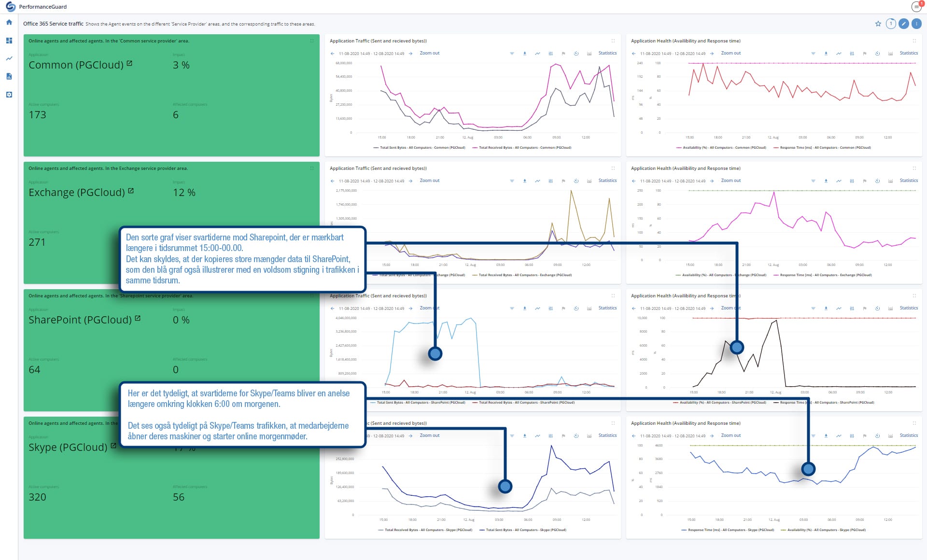Click Zoom out on Common Traffic chart
This screenshot has height=560, width=927.
[429, 53]
